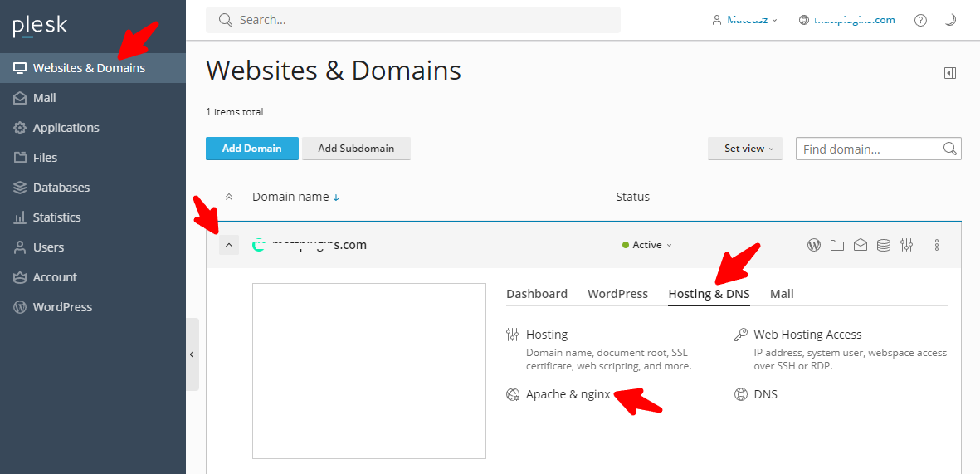Toggle the right side panel icon

[950, 73]
